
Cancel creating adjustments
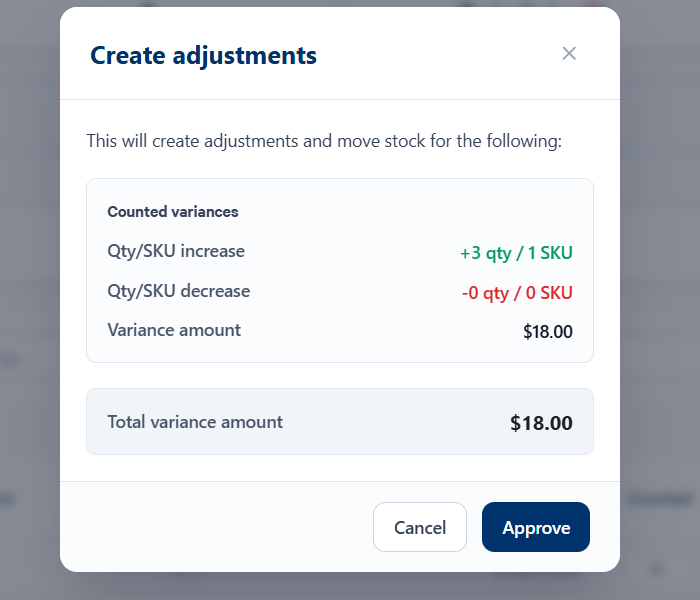coord(420,527)
